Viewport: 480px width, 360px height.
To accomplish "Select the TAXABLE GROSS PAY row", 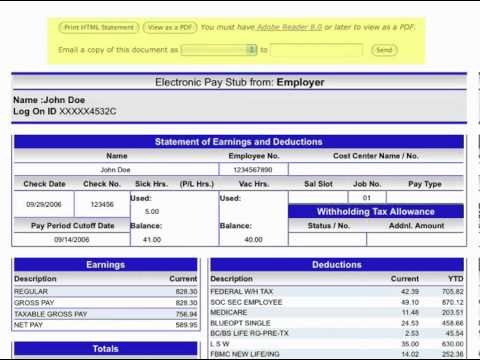I will pyautogui.click(x=106, y=314).
